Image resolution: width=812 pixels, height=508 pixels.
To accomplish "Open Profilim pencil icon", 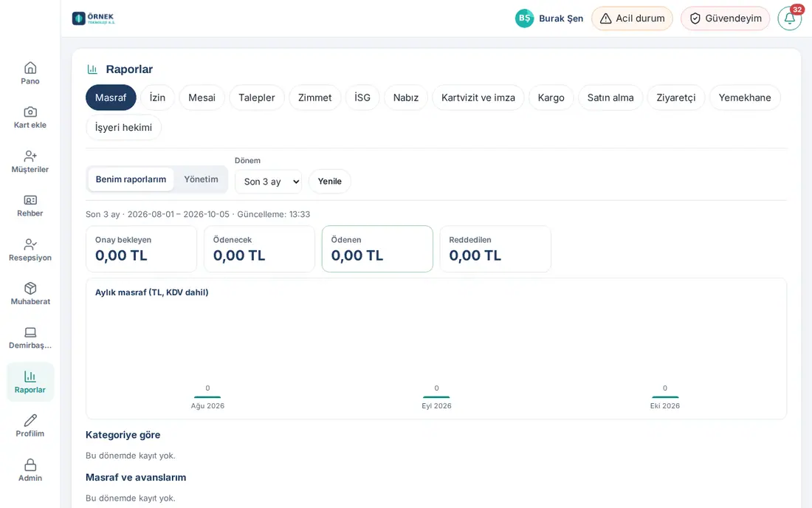I will pyautogui.click(x=30, y=420).
